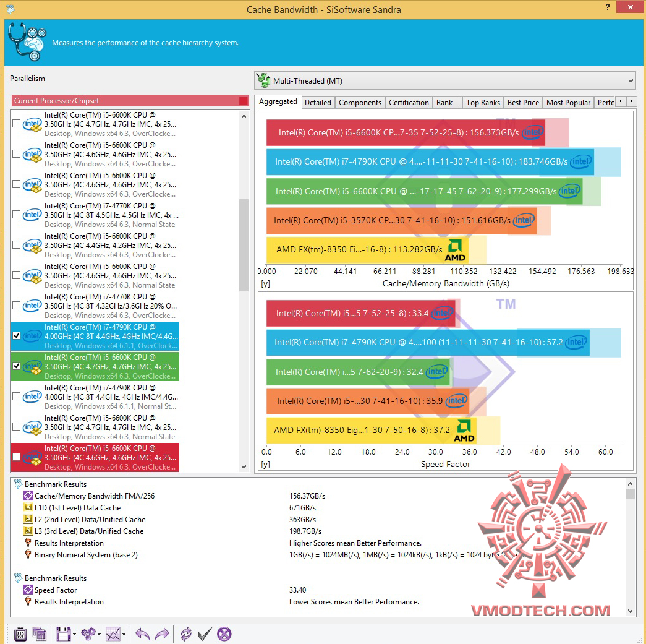Viewport: 646px width, 644px height.
Task: Click the purple floppy disk save icon
Action: click(64, 633)
